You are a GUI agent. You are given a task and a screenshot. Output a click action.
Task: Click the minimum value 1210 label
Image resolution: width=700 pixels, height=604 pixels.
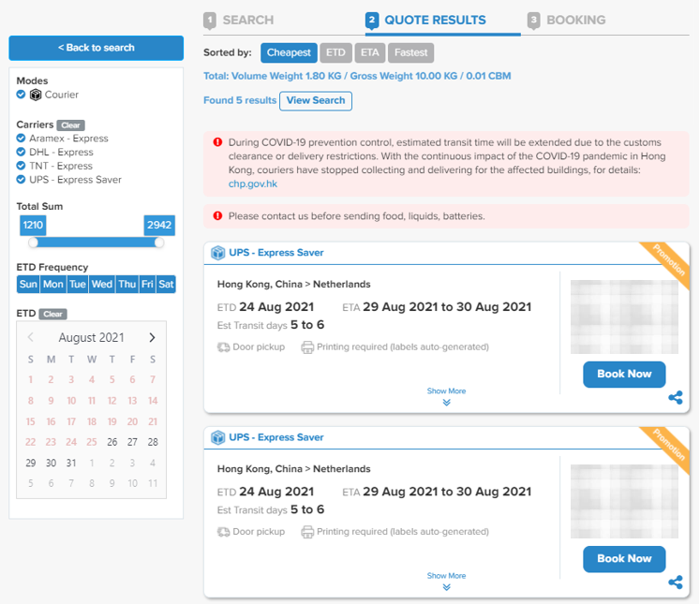click(x=33, y=225)
